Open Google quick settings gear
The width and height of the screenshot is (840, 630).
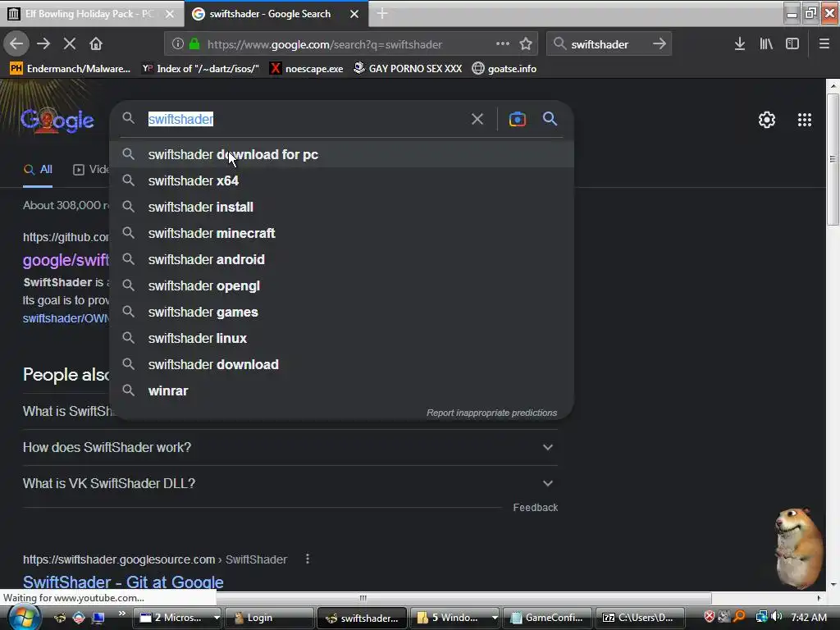(x=767, y=120)
